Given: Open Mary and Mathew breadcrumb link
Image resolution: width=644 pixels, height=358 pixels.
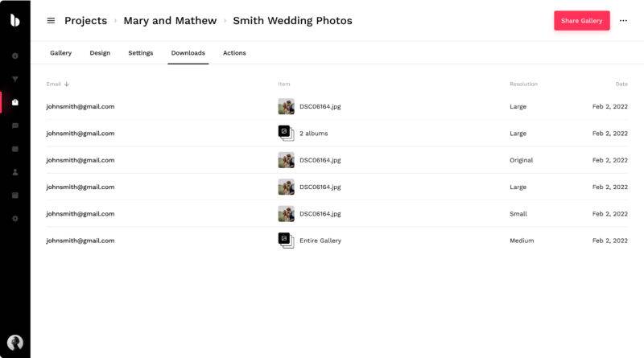Looking at the screenshot, I should [x=170, y=21].
